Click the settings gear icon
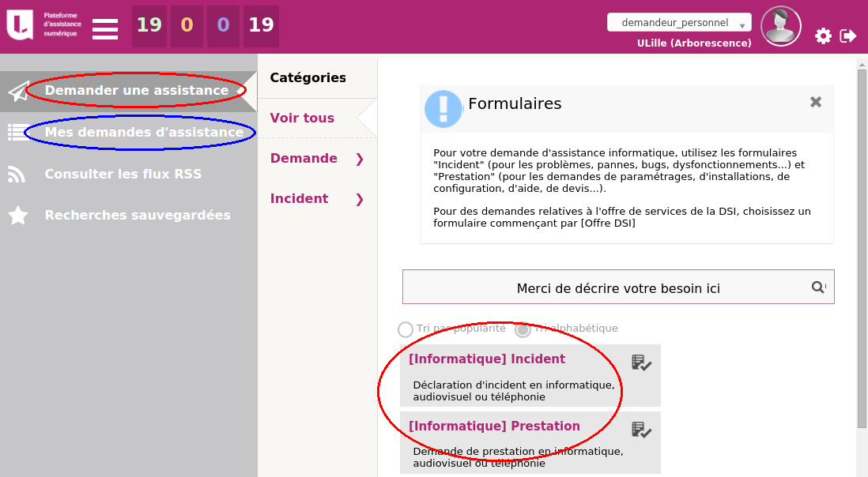This screenshot has height=477, width=868. tap(823, 36)
